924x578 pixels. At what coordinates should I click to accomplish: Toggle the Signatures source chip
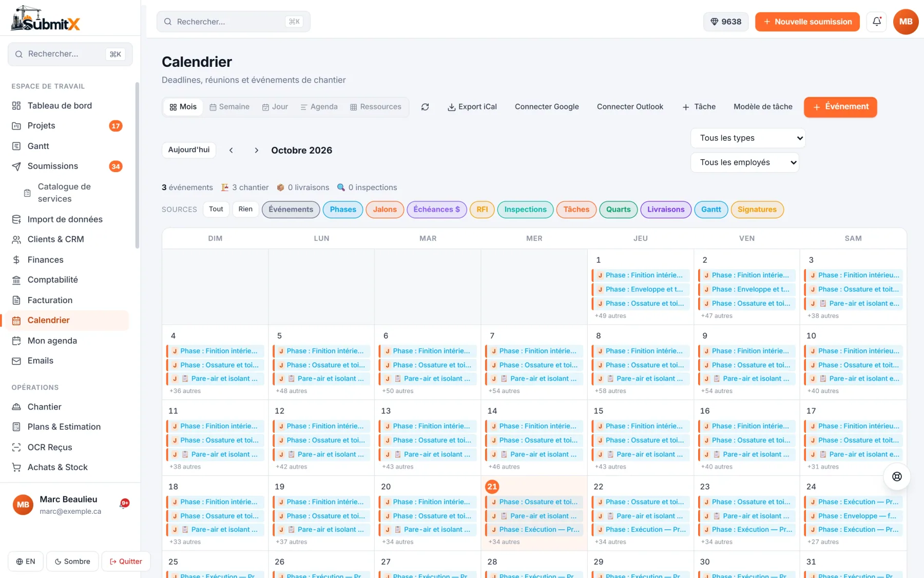tap(757, 209)
